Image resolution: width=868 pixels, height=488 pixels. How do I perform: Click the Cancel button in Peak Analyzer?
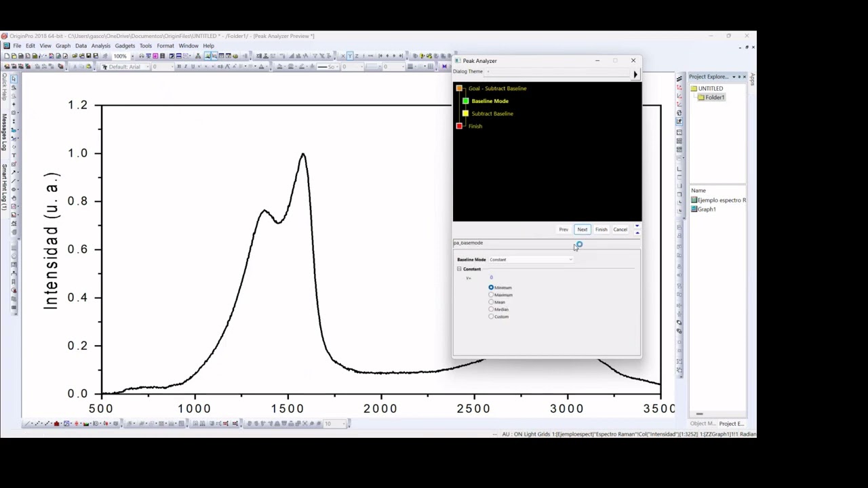point(620,230)
